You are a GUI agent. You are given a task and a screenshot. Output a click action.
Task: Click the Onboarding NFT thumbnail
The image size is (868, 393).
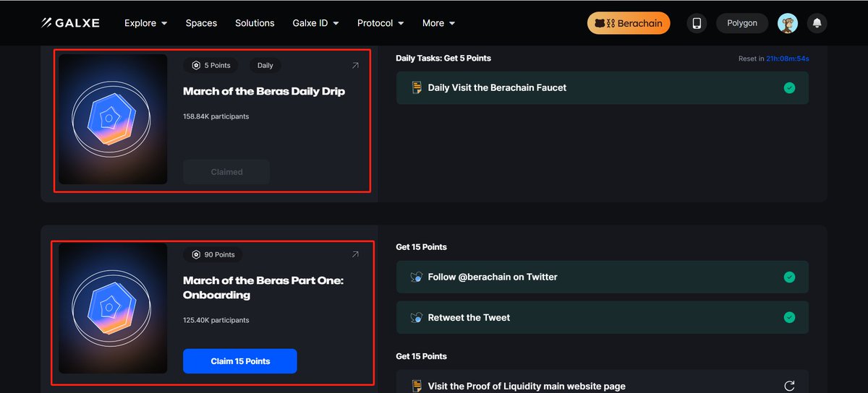click(x=113, y=308)
